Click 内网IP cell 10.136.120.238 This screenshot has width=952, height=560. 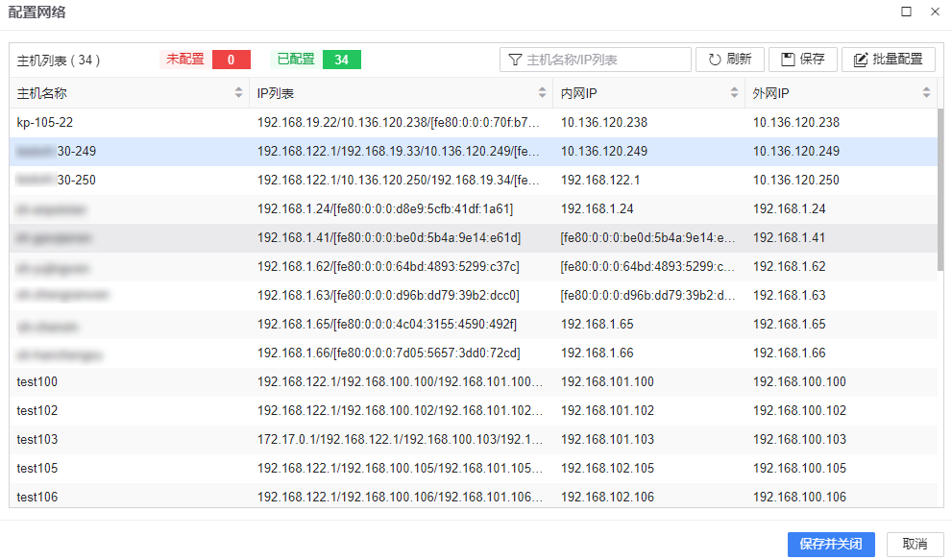tap(604, 123)
